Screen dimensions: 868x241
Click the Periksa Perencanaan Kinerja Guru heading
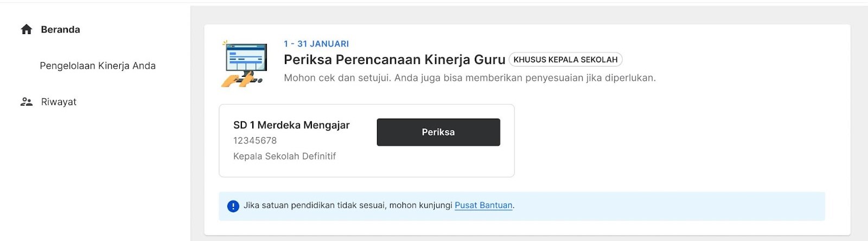pos(394,60)
